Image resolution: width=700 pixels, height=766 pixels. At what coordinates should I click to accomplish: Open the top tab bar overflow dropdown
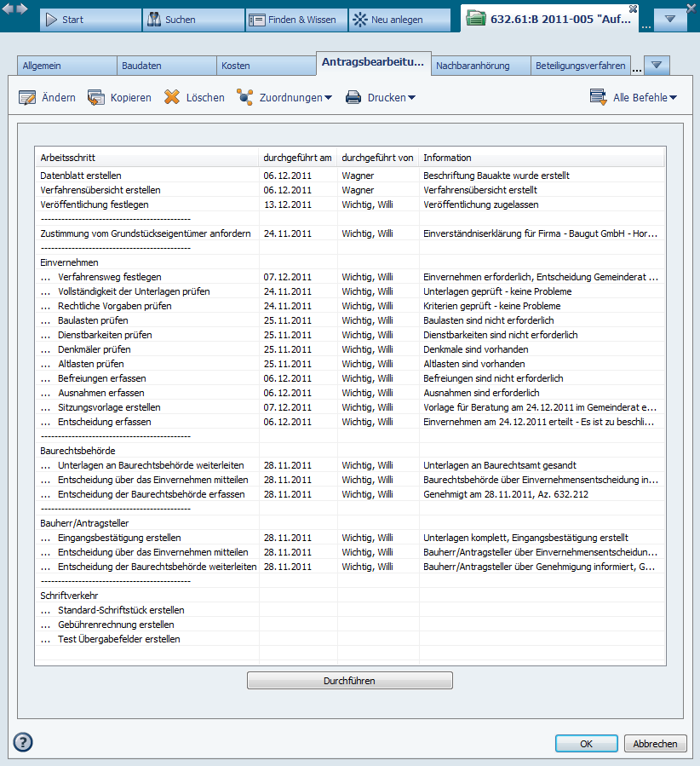pos(670,20)
